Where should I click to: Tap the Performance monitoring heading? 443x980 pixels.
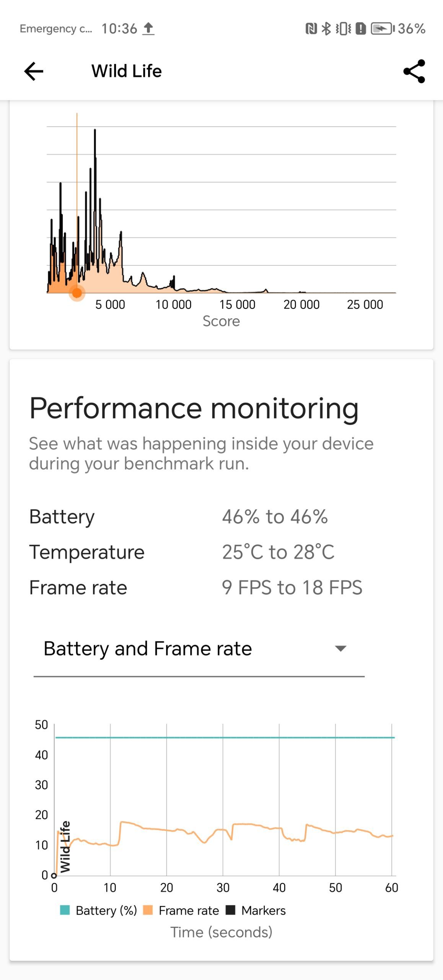[194, 408]
